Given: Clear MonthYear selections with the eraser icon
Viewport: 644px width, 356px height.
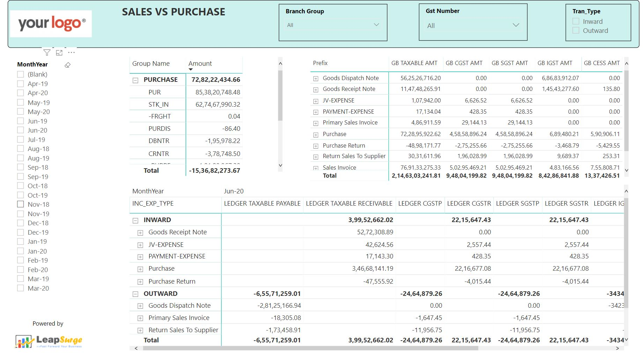Looking at the screenshot, I should coord(68,65).
